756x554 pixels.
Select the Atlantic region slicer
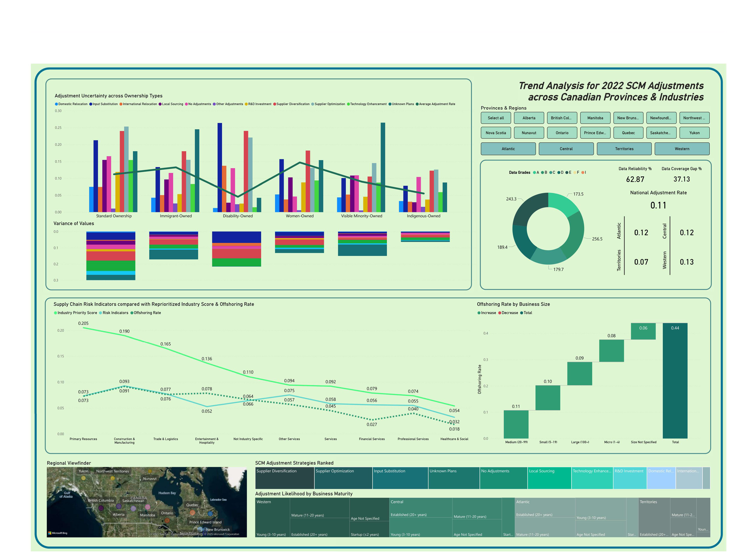508,149
